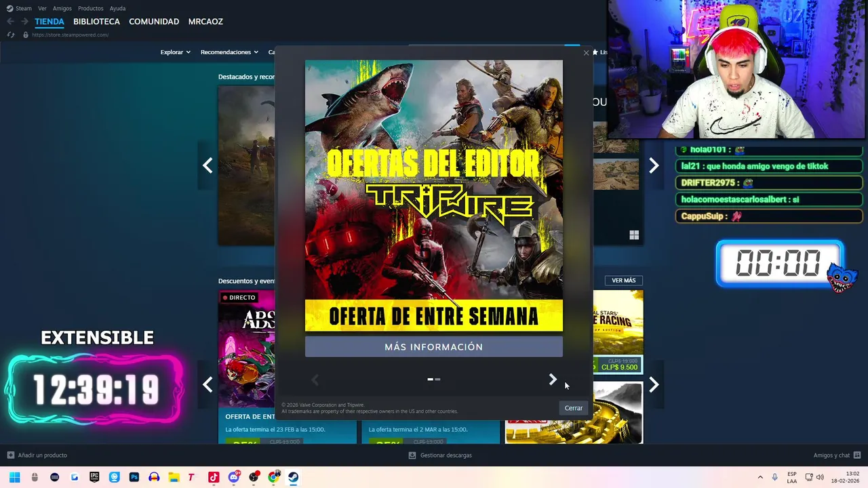Expand the hidden tray icons chevron
Image resolution: width=868 pixels, height=488 pixels.
[x=760, y=477]
